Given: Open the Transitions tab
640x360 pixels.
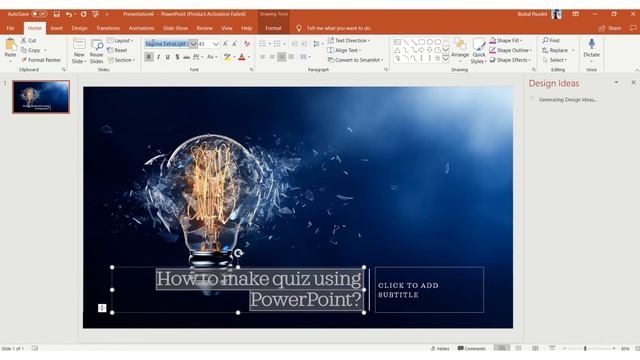Looking at the screenshot, I should [x=108, y=28].
